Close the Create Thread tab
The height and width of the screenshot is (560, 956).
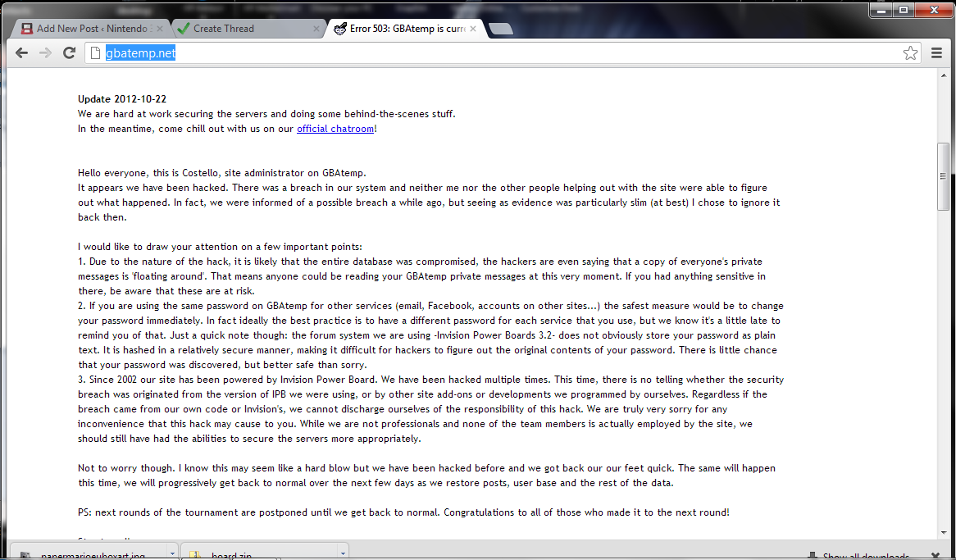pos(316,29)
